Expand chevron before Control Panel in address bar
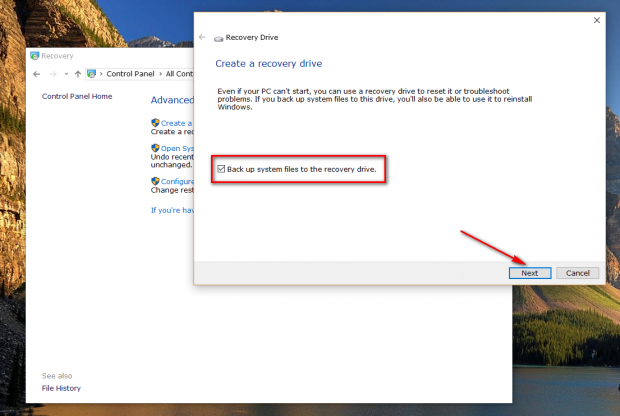 pos(101,74)
